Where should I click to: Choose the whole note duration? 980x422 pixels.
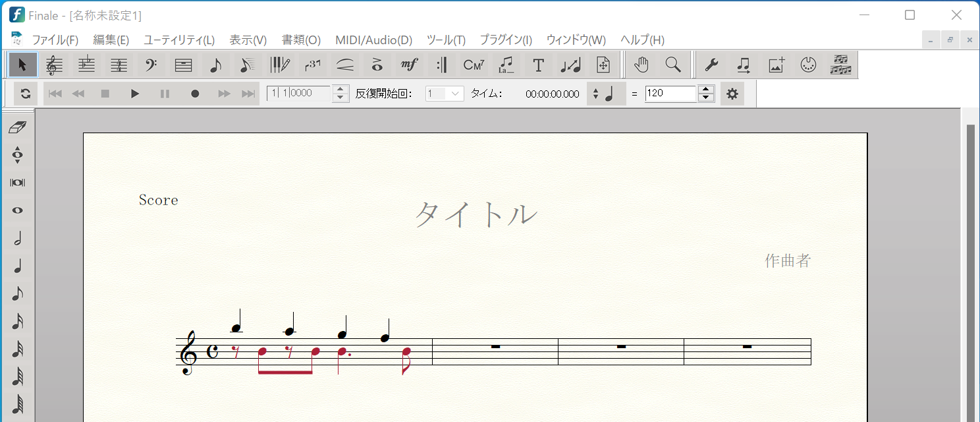point(18,210)
